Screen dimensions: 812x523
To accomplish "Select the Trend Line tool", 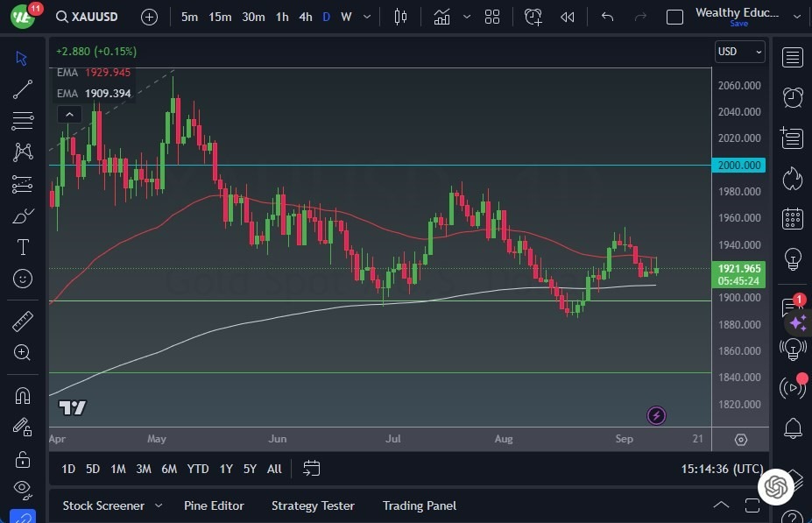I will [22, 88].
